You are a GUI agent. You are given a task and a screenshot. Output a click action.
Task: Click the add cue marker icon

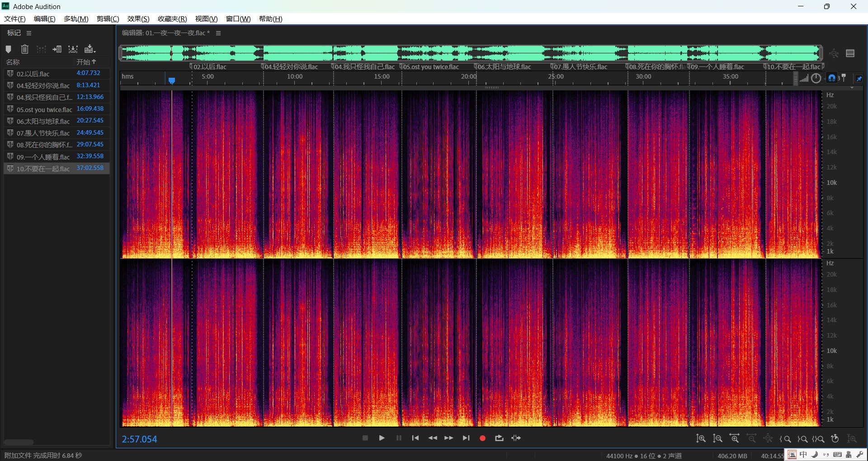8,49
